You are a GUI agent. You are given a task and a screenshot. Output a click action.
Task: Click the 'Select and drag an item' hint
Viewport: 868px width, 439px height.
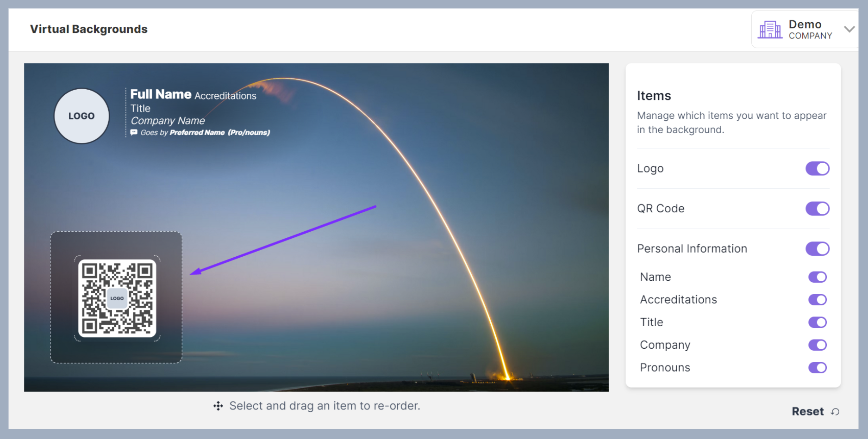325,406
